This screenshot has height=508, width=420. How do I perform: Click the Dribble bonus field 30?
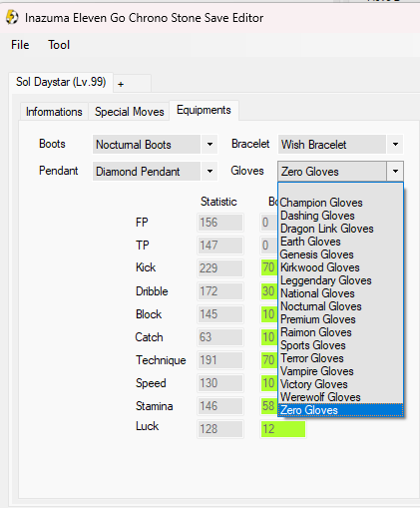(x=268, y=291)
